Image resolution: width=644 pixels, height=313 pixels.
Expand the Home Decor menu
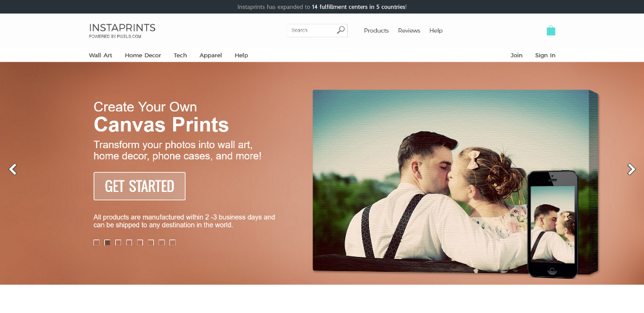pos(143,55)
